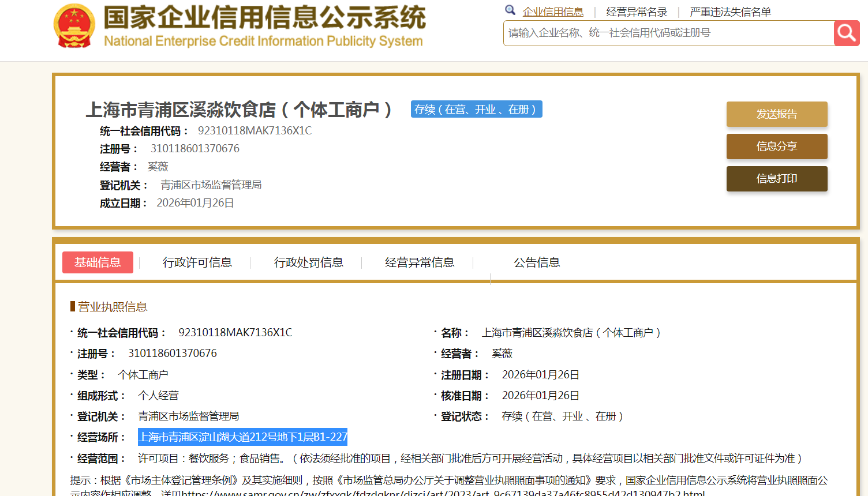Image resolution: width=868 pixels, height=496 pixels.
Task: Click the header credit code 92310118MAK7136X1C
Action: [x=255, y=131]
